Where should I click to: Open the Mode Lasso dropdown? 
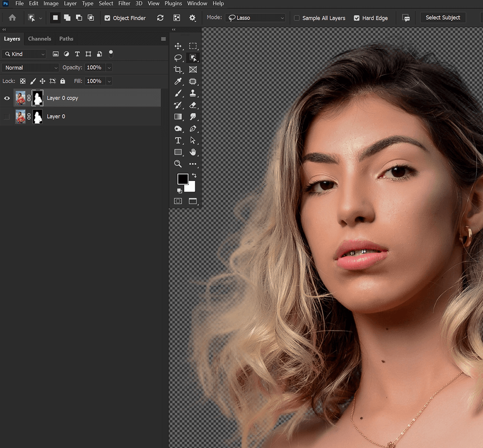pyautogui.click(x=256, y=18)
